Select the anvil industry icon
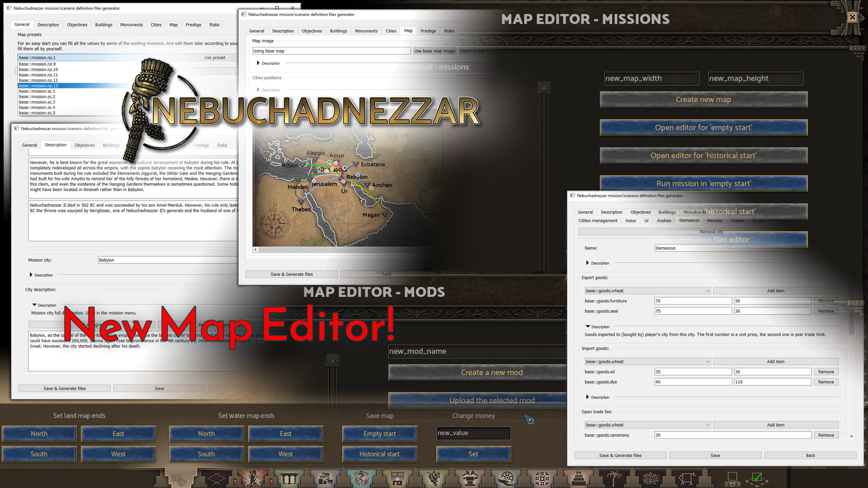This screenshot has width=868, height=488. click(x=470, y=478)
